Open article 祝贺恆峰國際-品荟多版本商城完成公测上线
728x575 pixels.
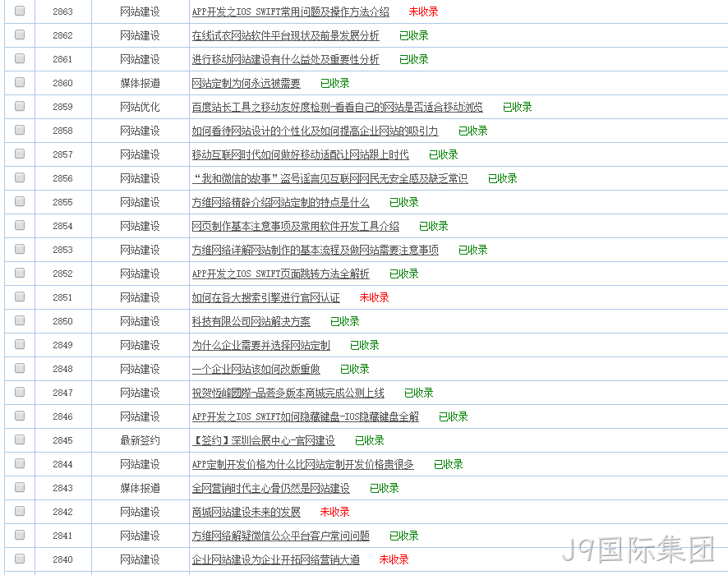point(288,393)
